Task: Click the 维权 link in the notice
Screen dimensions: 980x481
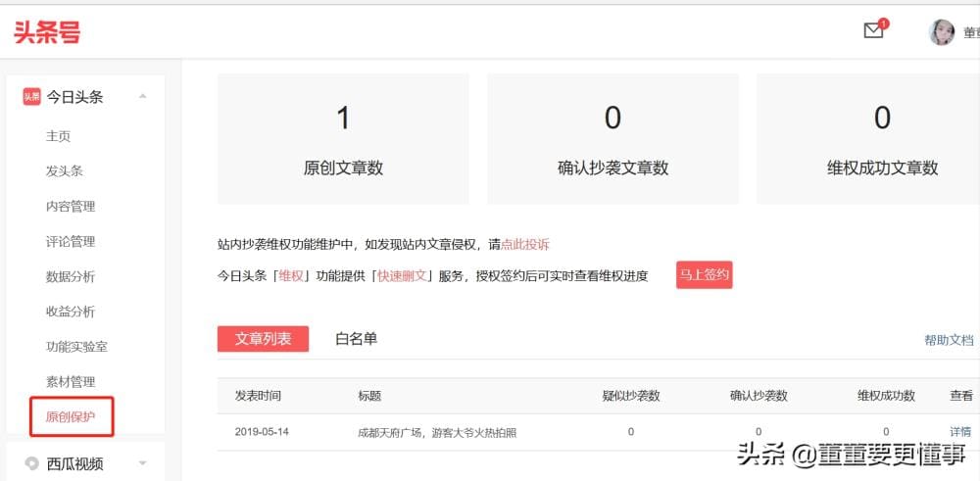Action: (x=291, y=275)
